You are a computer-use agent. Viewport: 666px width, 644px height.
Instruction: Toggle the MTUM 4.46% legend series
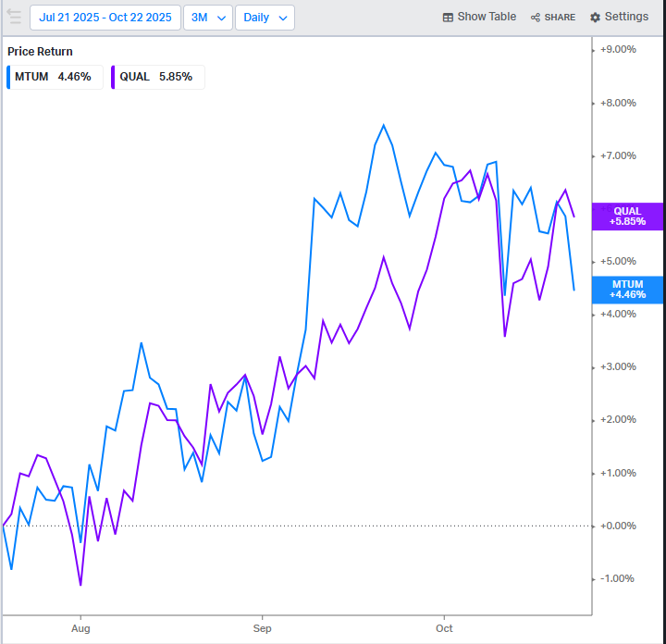(x=53, y=77)
